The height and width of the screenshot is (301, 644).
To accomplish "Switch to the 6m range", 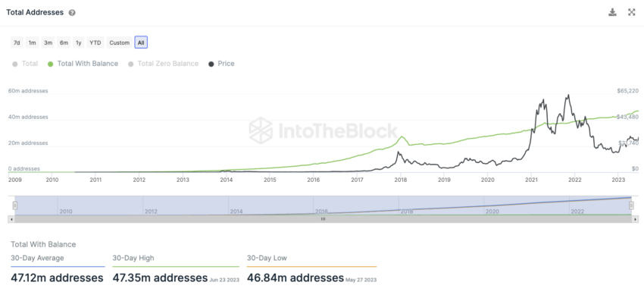I will (64, 42).
